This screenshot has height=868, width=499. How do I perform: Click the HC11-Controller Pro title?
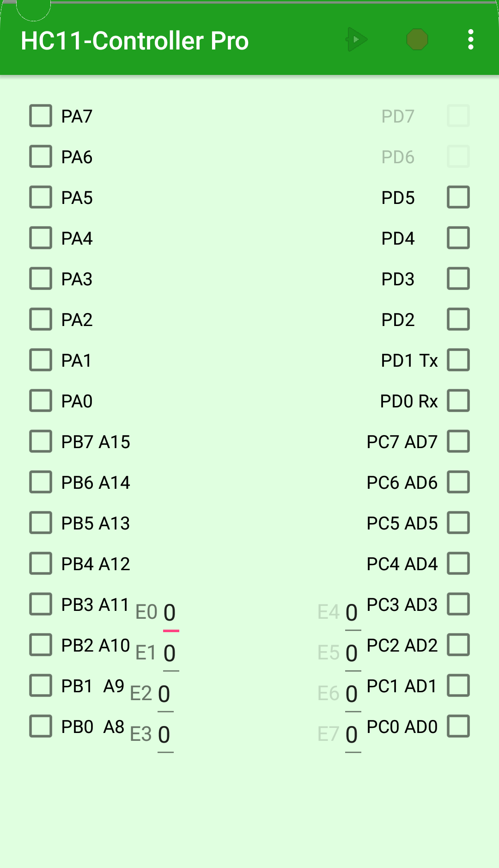coord(135,40)
